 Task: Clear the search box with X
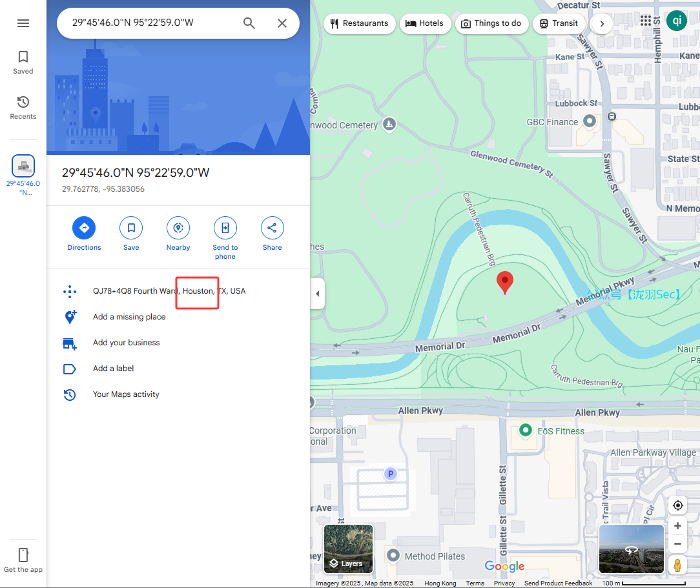(282, 23)
